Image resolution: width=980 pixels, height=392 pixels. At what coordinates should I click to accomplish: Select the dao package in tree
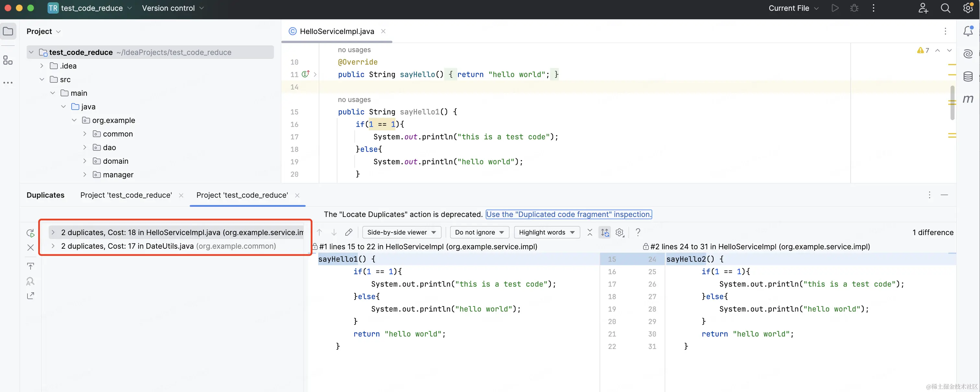(x=109, y=148)
